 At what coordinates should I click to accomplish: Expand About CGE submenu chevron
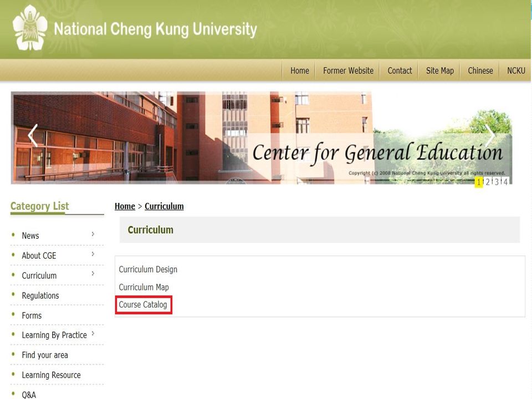tap(93, 254)
